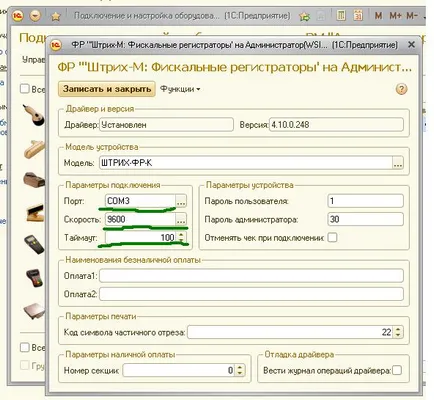The width and height of the screenshot is (434, 400).
Task: Click the 1C logo in ФР dialog title bar
Action: click(56, 45)
